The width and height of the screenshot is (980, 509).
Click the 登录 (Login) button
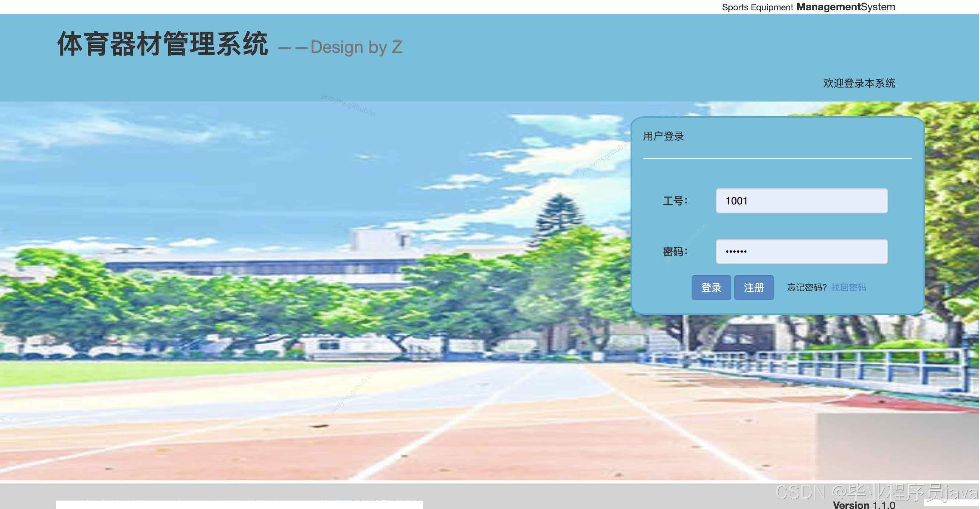711,288
